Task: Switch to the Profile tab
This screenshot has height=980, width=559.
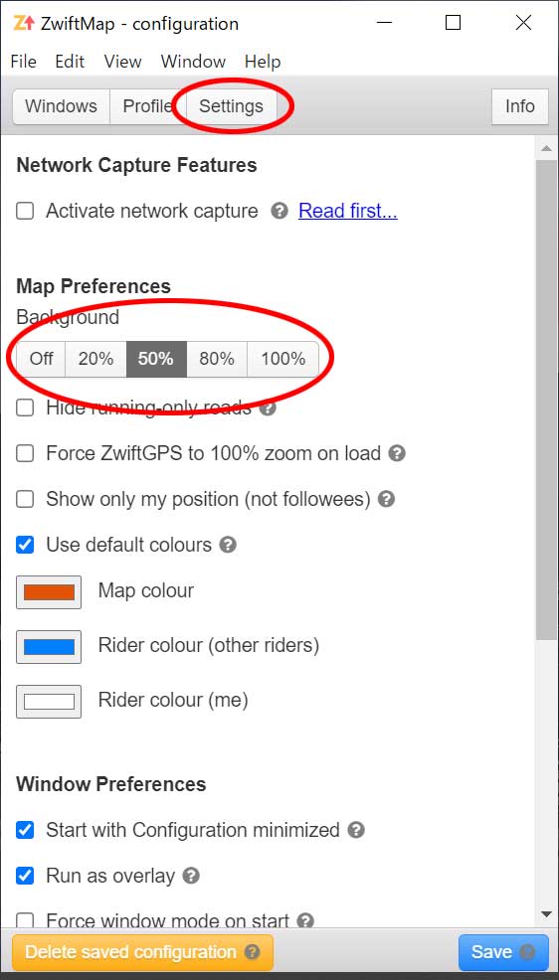Action: point(147,106)
